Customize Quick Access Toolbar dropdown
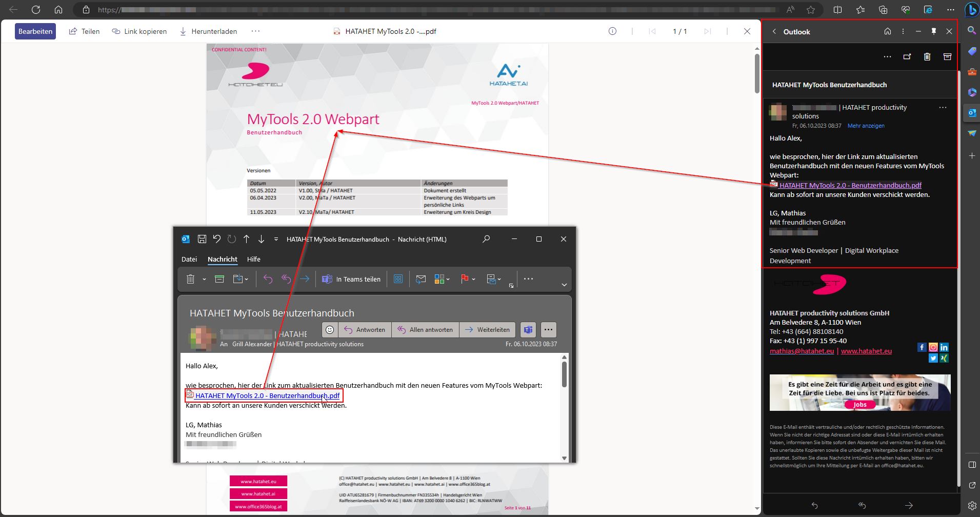 (x=276, y=239)
